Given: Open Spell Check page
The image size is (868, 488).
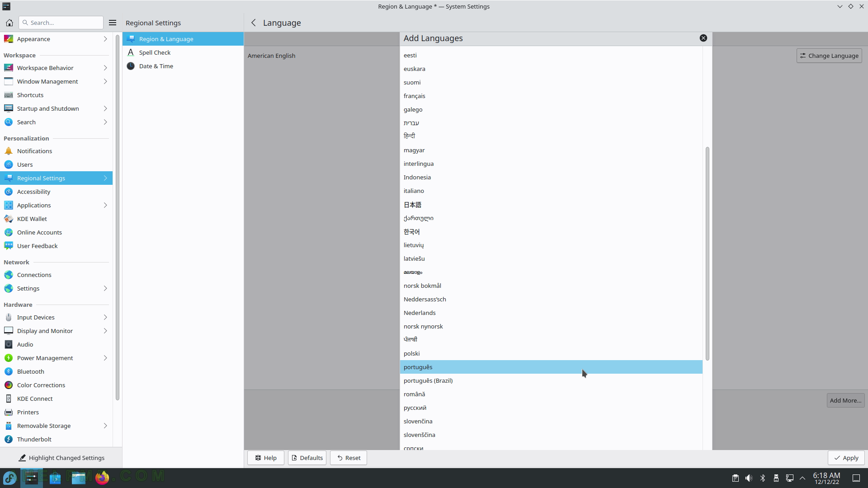Looking at the screenshot, I should point(183,52).
